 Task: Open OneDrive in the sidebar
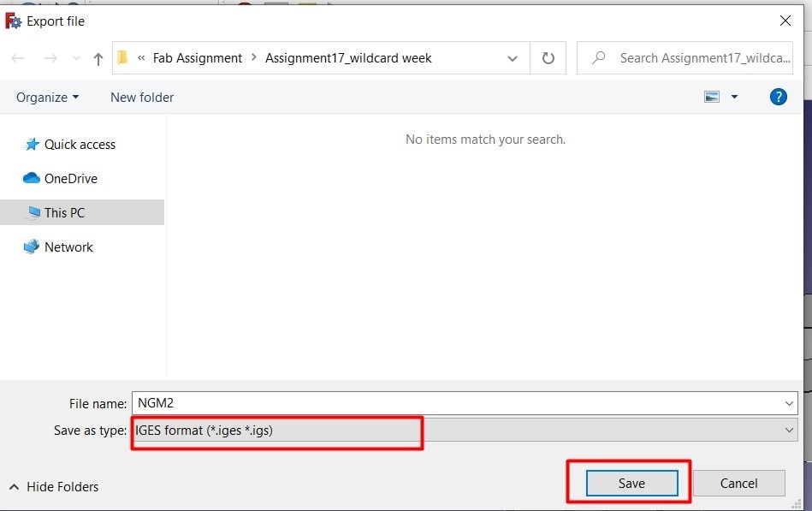(x=70, y=179)
